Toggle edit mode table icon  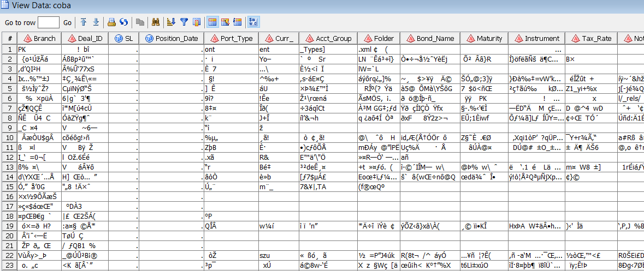pos(225,22)
